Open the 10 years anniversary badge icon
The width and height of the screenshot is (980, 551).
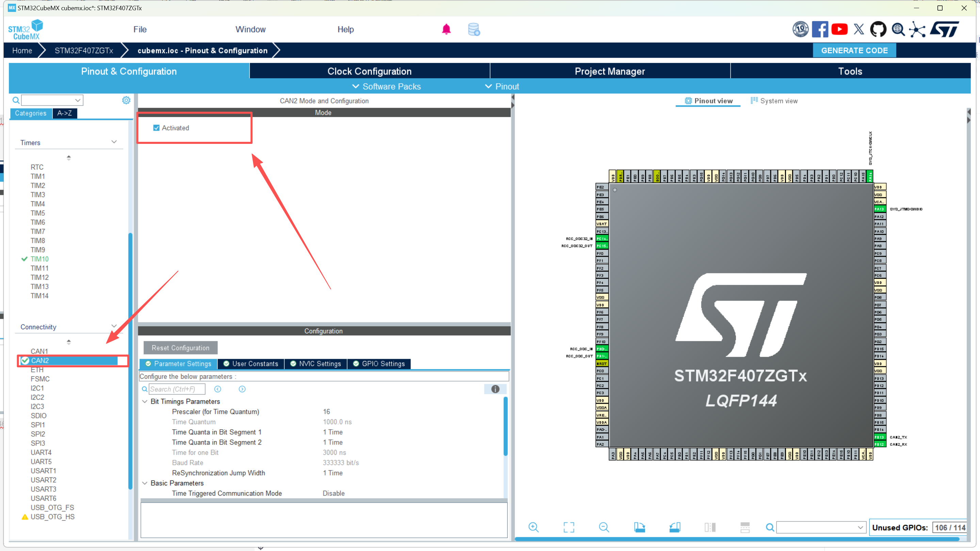point(800,29)
